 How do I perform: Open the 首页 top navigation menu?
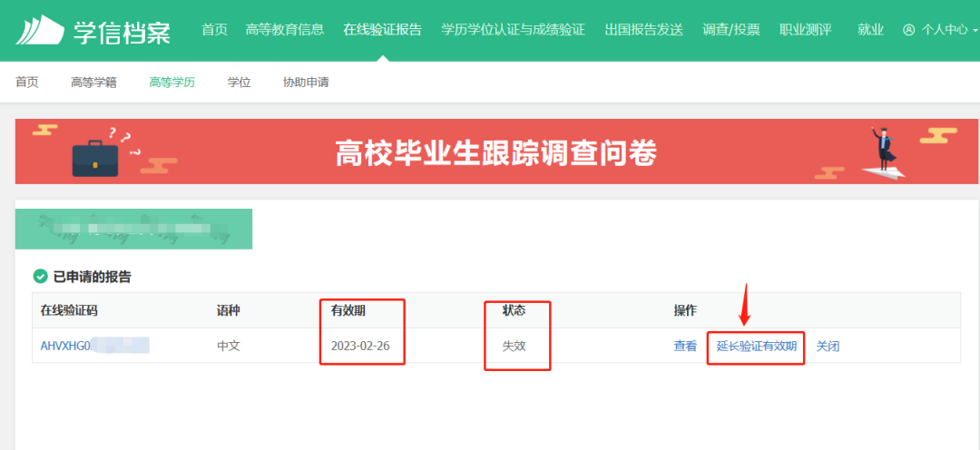[x=214, y=30]
